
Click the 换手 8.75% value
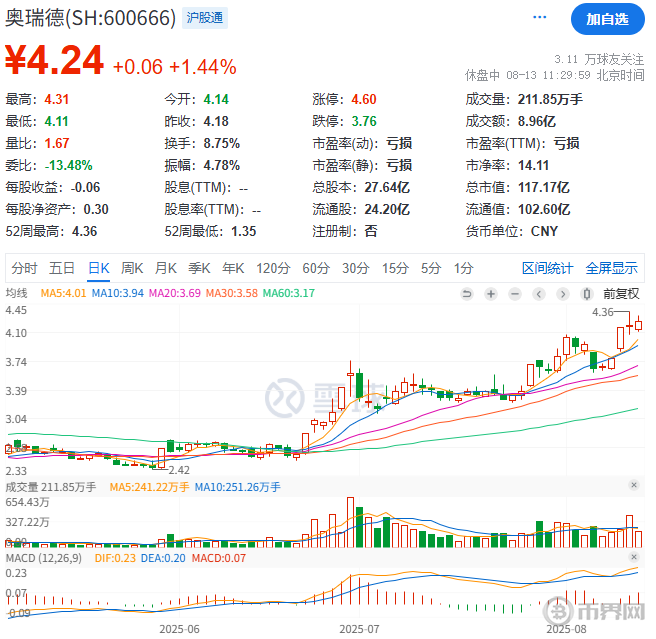pos(222,144)
